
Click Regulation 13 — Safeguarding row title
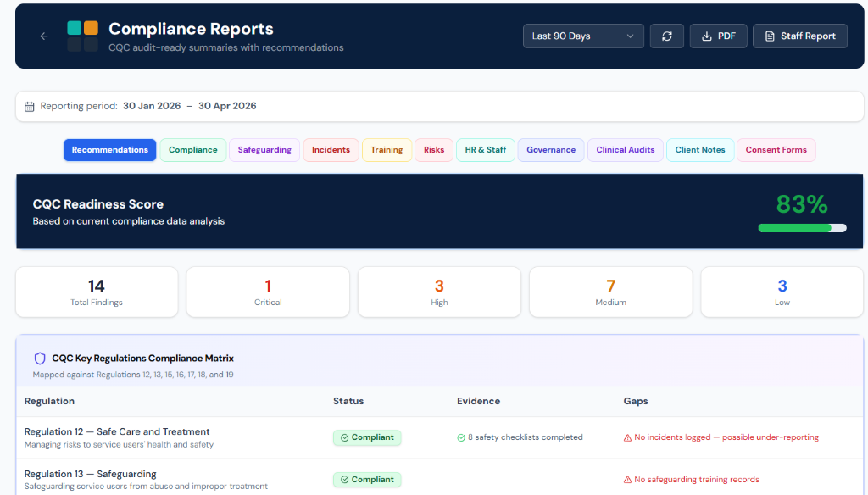pos(90,475)
